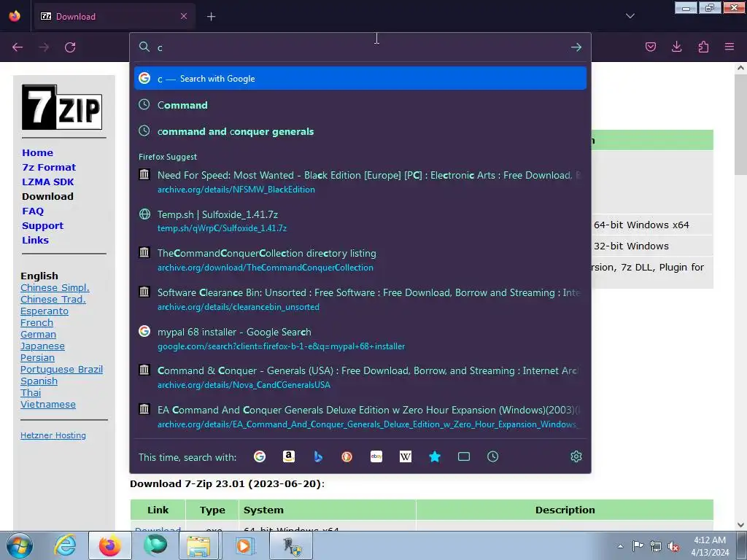The image size is (747, 560).
Task: Click the Firefox back arrow
Action: 18,47
